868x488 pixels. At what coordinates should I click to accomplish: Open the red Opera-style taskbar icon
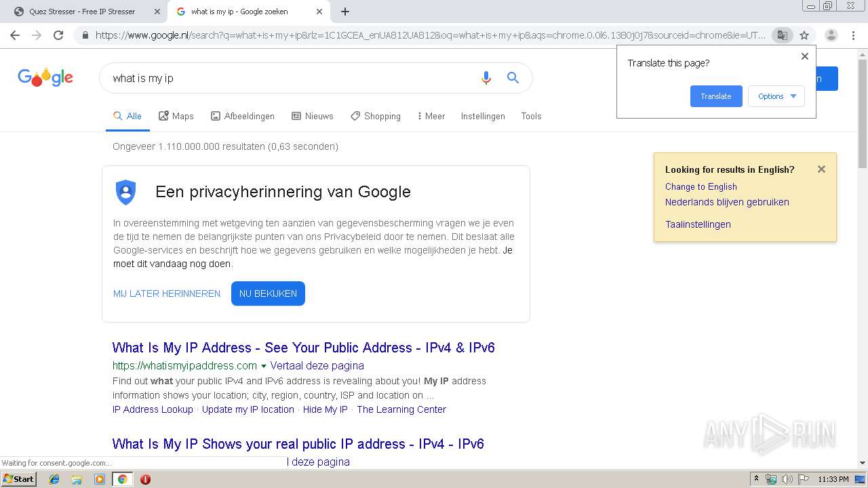click(x=145, y=479)
